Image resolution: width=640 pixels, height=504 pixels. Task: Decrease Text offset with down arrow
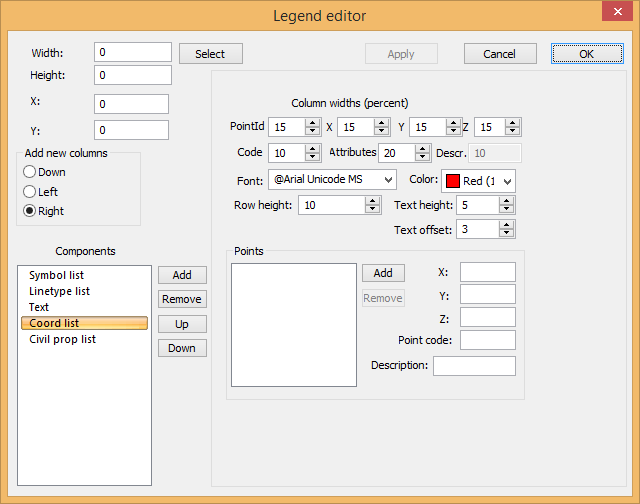(x=506, y=234)
